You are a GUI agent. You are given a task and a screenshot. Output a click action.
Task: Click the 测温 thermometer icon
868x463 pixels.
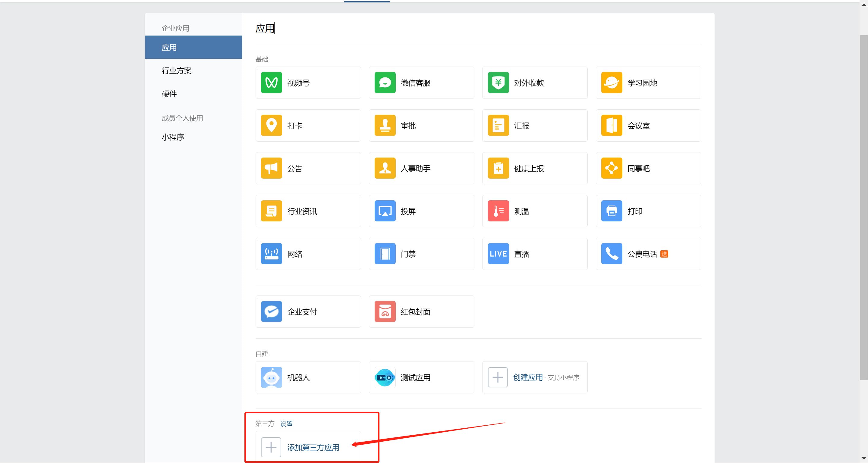coord(498,211)
